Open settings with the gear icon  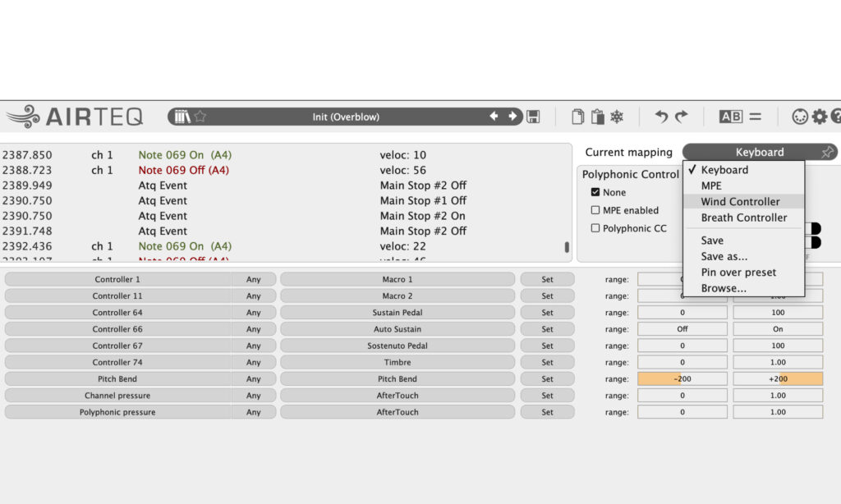[x=819, y=117]
